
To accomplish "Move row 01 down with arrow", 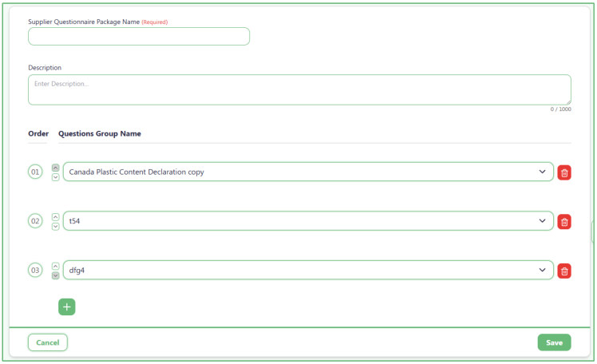I will click(55, 177).
